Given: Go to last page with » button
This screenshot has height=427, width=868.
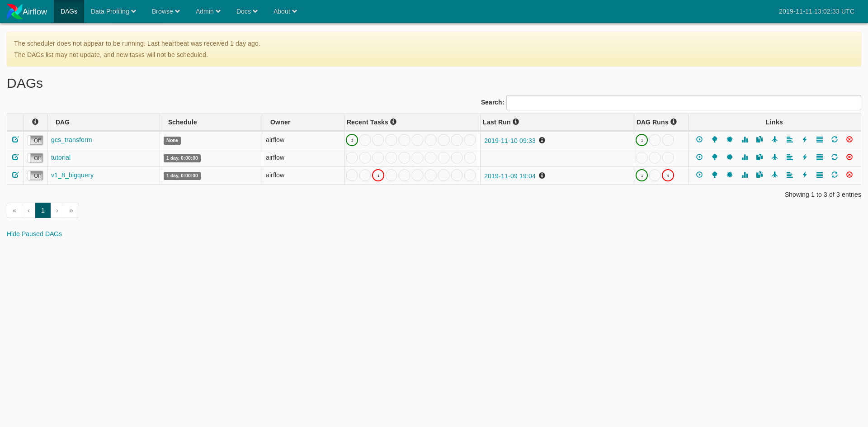Looking at the screenshot, I should pyautogui.click(x=71, y=210).
